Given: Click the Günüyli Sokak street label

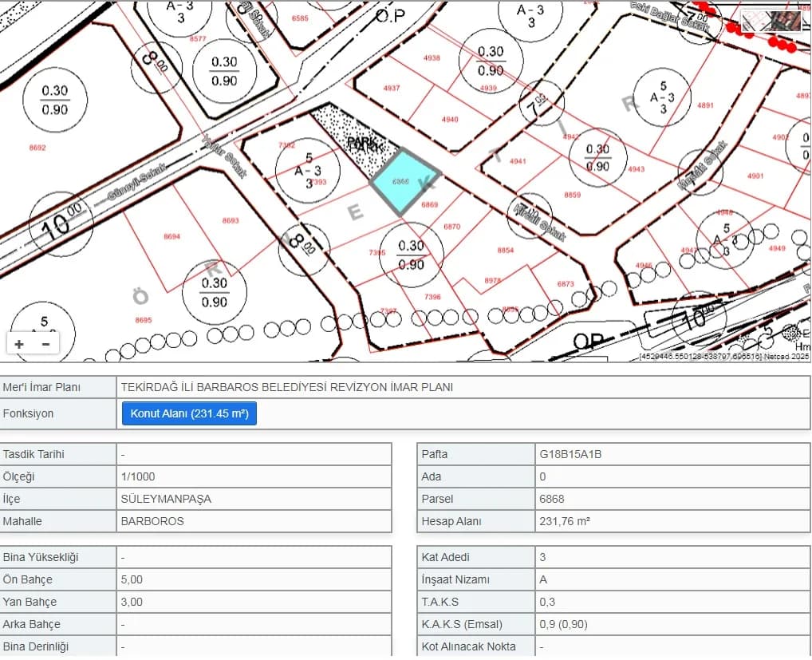Looking at the screenshot, I should [137, 182].
